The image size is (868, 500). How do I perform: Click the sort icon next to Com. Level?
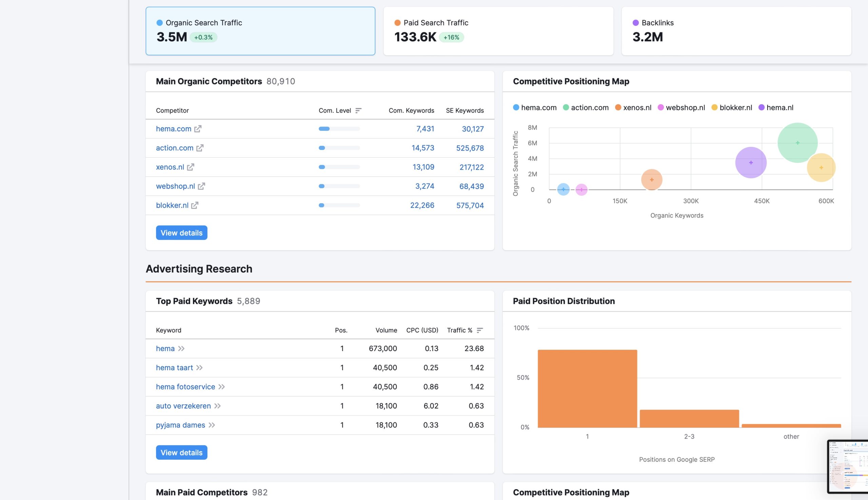tap(358, 111)
